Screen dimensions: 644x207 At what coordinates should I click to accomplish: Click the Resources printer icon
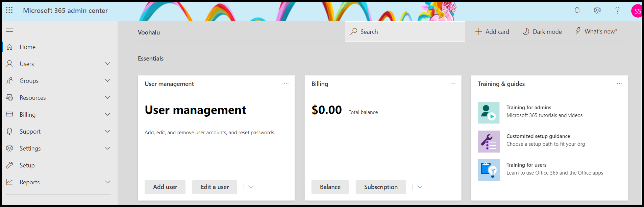(x=9, y=97)
